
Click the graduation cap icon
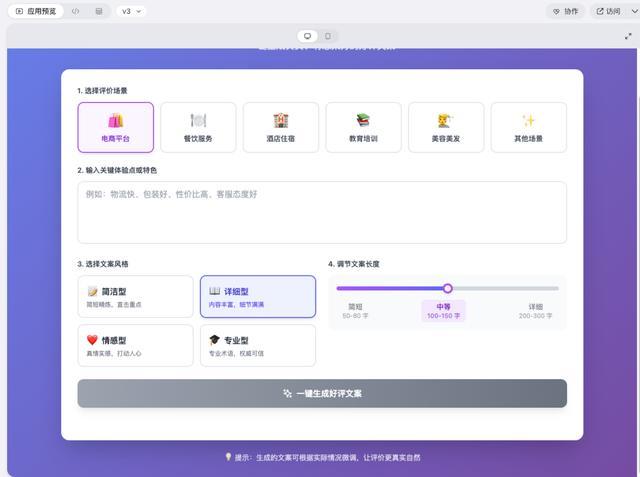[215, 339]
